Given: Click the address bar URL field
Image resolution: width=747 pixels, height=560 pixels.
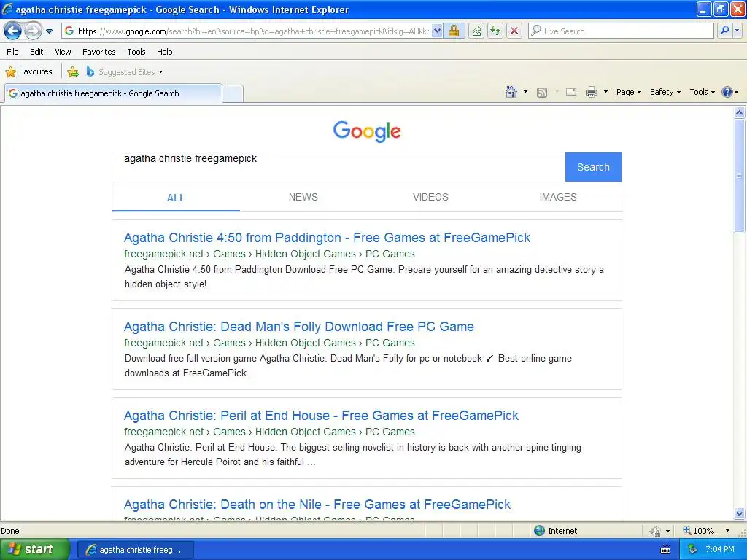Looking at the screenshot, I should click(252, 31).
